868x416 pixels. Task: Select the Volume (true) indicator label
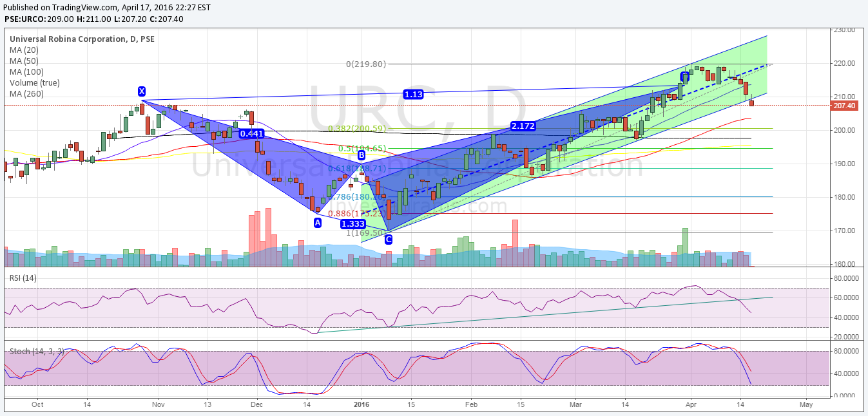(x=35, y=82)
